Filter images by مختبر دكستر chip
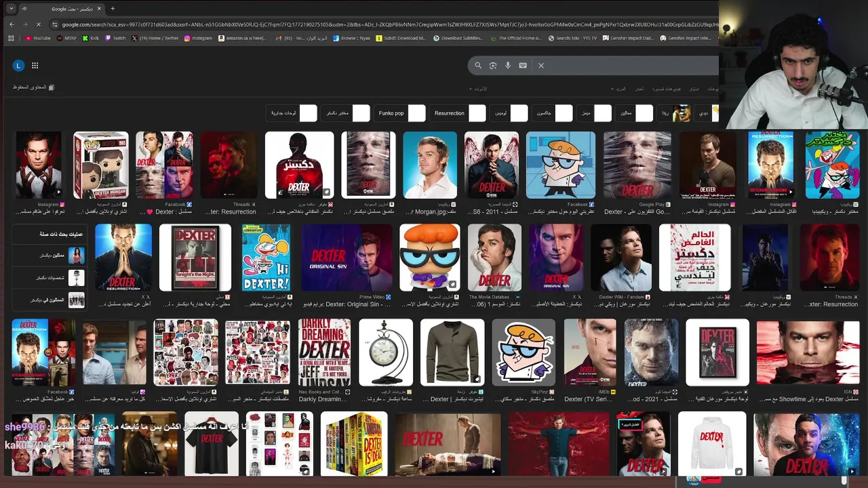This screenshot has height=488, width=868. click(x=346, y=113)
